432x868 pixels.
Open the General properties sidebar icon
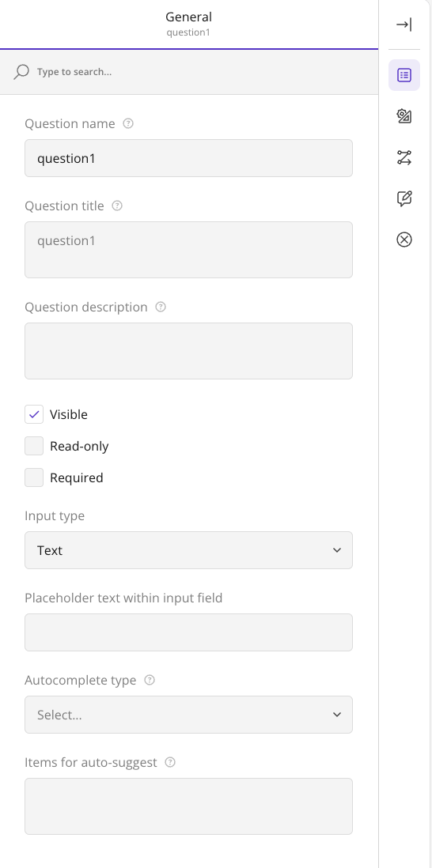pyautogui.click(x=404, y=75)
